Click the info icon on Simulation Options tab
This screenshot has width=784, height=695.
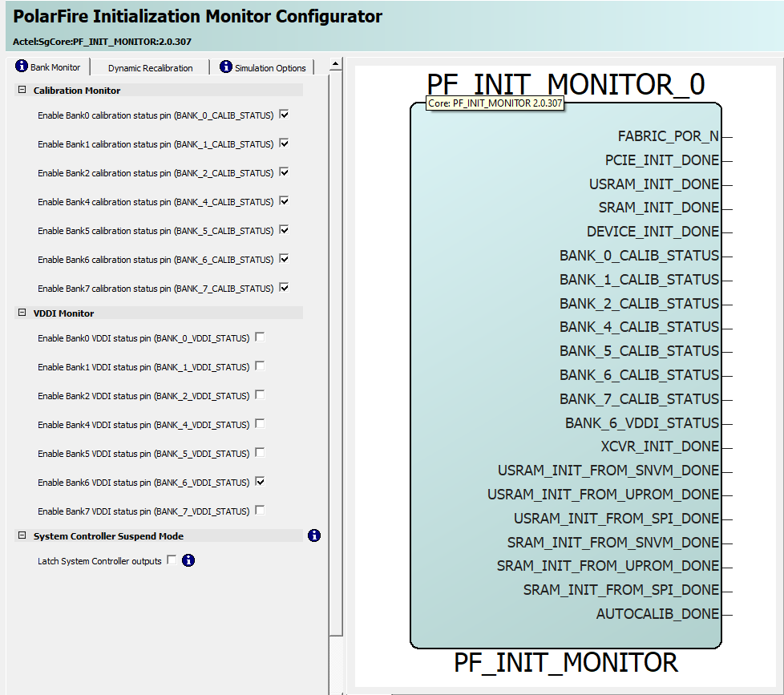[226, 67]
